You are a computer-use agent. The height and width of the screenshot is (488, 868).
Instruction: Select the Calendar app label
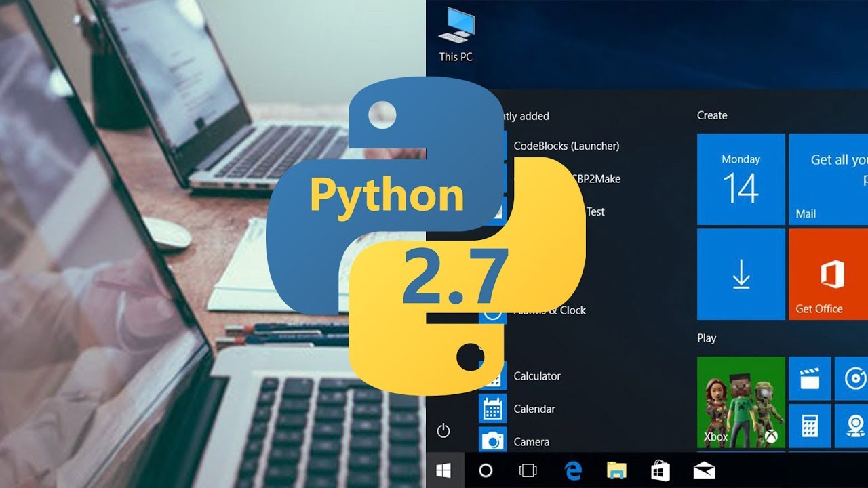tap(534, 409)
